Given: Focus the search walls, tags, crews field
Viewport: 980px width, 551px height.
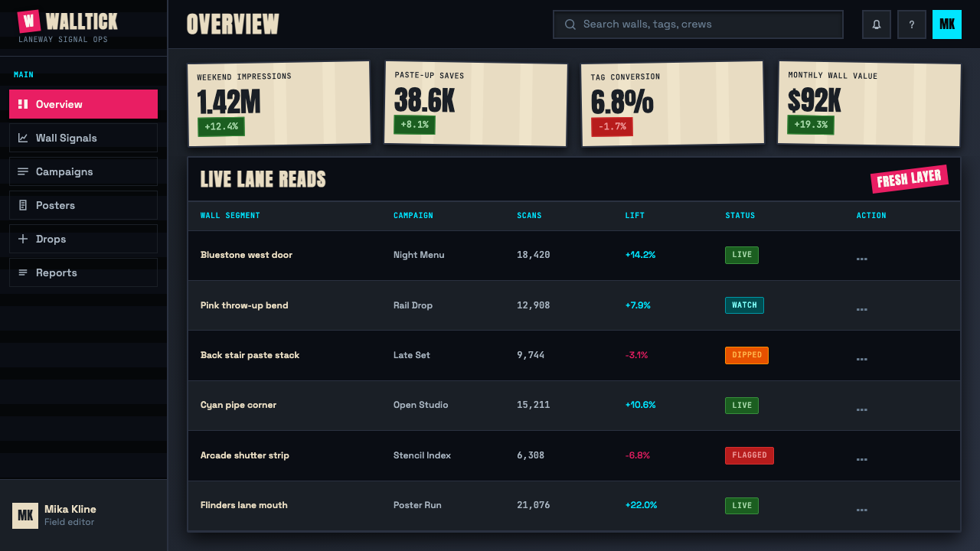Looking at the screenshot, I should point(698,24).
